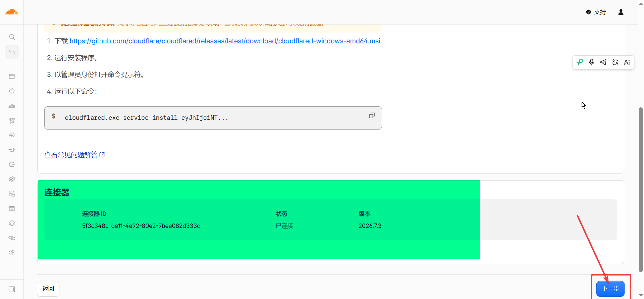Click the vertical page scrollbar thumb
Image resolution: width=644 pixels, height=299 pixels.
[x=641, y=190]
